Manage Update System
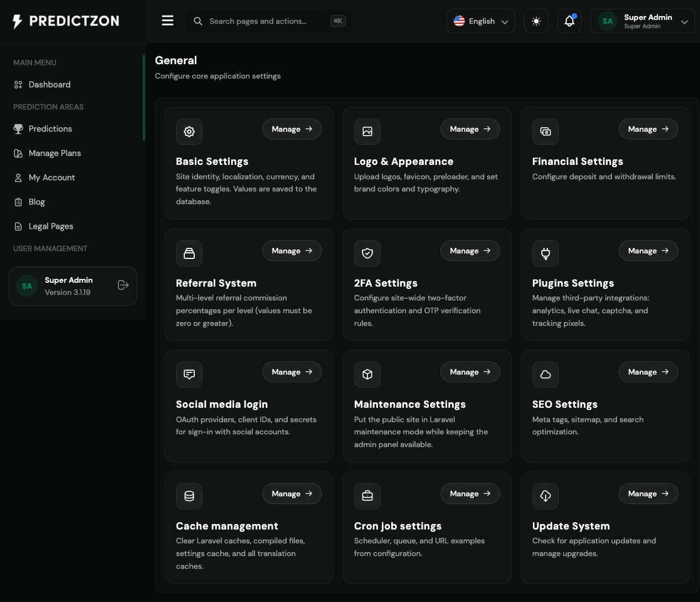 tap(649, 494)
